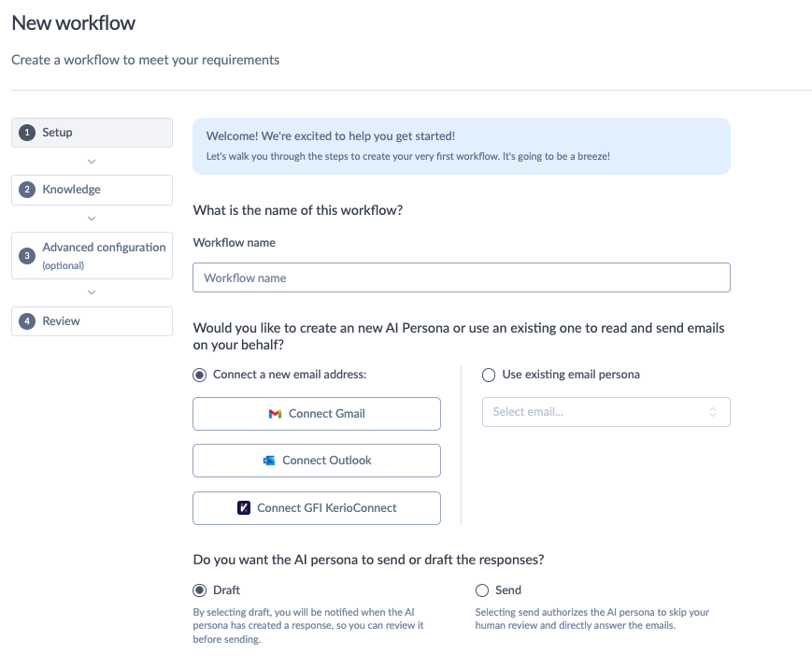Click the chevron below the Knowledge step
The width and height of the screenshot is (812, 668).
(x=92, y=219)
